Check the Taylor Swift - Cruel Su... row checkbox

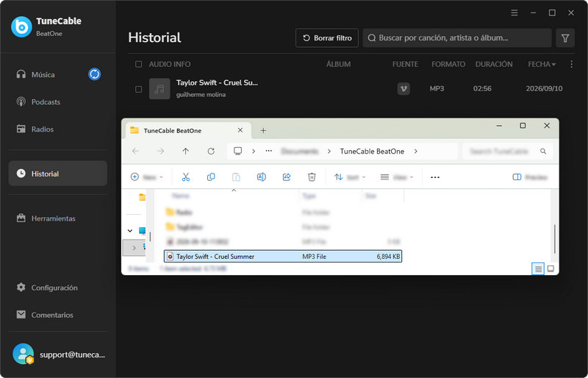coord(138,89)
